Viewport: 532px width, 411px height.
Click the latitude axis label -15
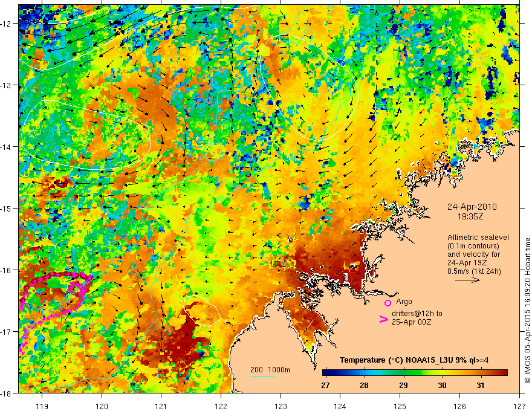click(7, 208)
